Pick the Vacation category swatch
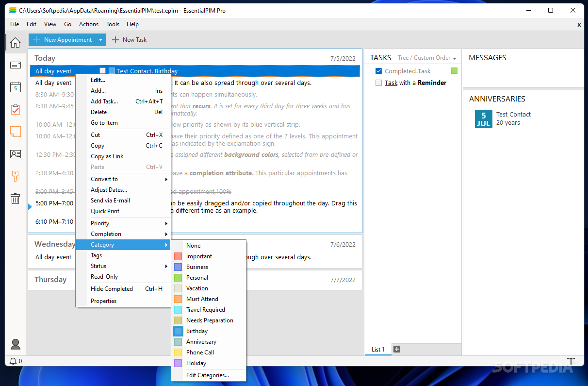Screen dimensions: 588x386 [178, 288]
